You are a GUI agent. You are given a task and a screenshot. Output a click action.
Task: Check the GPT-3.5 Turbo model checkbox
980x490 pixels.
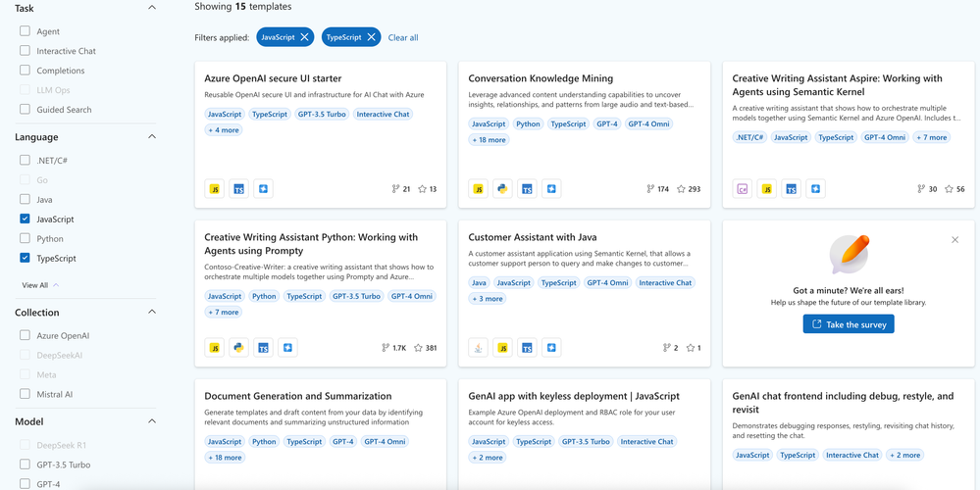tap(25, 465)
